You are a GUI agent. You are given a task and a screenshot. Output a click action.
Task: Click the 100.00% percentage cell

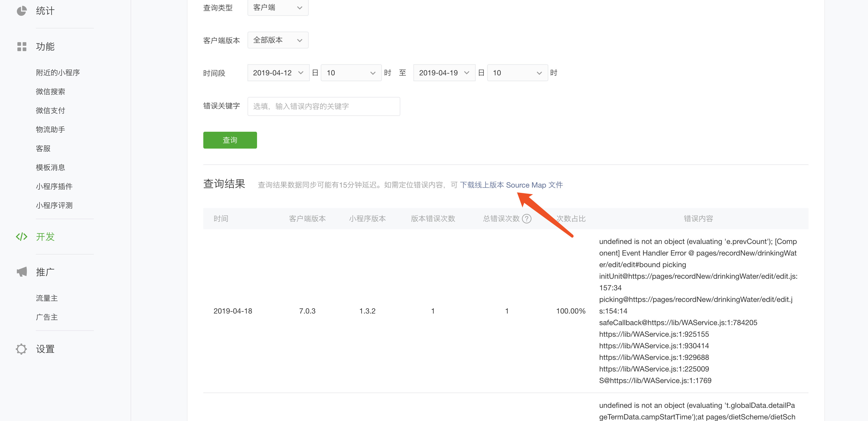(x=571, y=311)
